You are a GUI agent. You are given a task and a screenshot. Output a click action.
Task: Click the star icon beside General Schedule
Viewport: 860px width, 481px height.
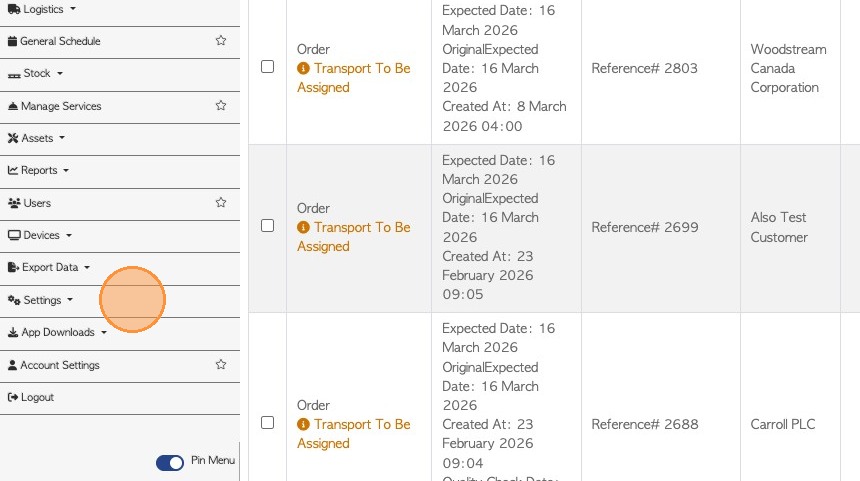point(221,41)
